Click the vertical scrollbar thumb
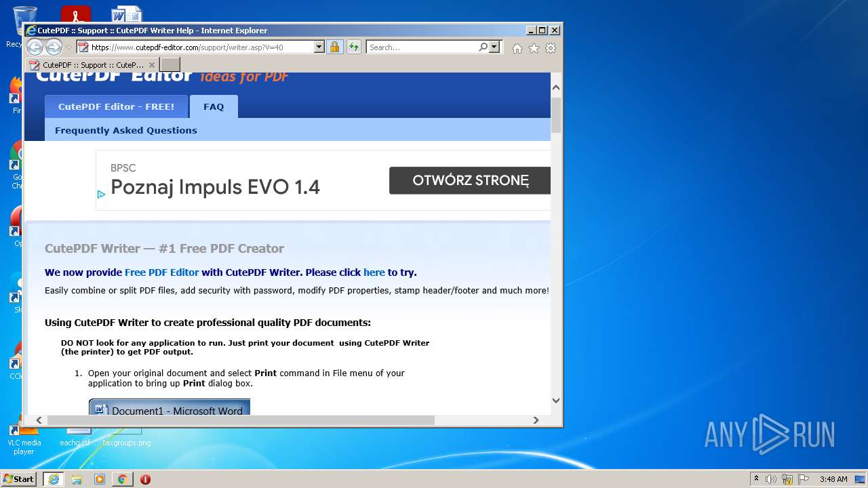Image resolution: width=868 pixels, height=488 pixels. coord(556,115)
